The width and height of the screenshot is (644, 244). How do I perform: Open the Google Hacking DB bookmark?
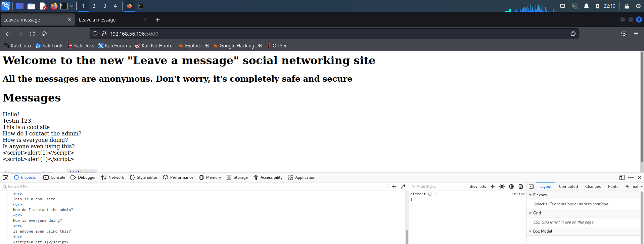pos(237,46)
